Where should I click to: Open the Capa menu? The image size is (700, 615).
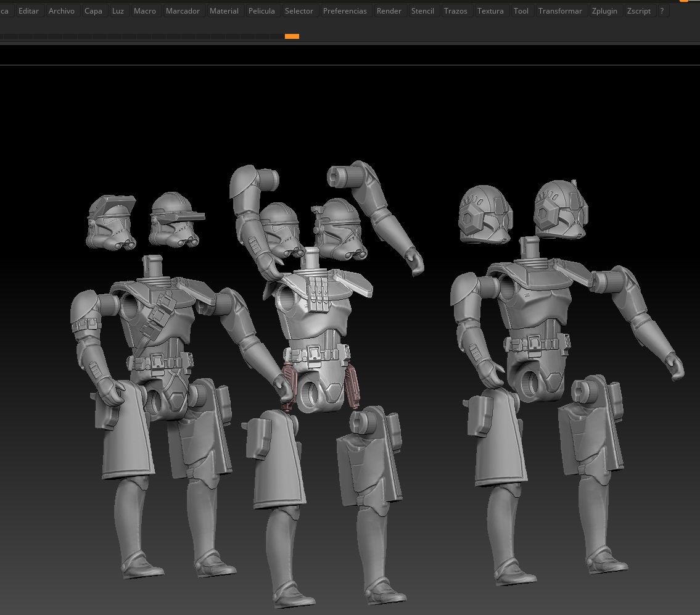click(x=93, y=10)
